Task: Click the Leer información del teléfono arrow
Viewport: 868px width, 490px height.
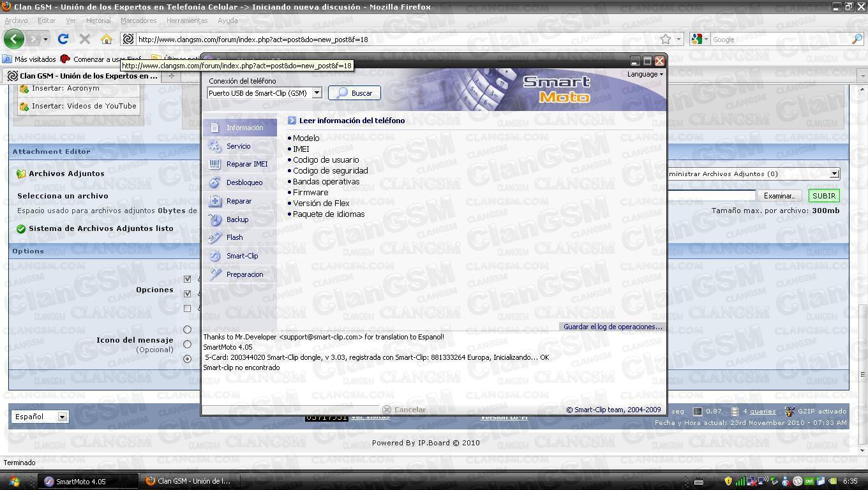Action: [x=292, y=120]
